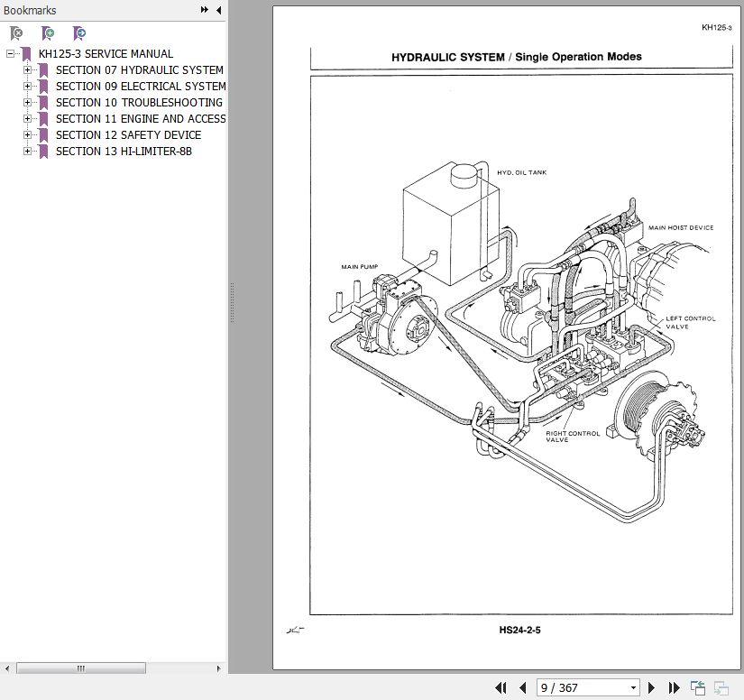Open SECTION 09 ELECTRICAL SYSTEM bookmark
Screen dimensions: 744x700
coord(140,87)
